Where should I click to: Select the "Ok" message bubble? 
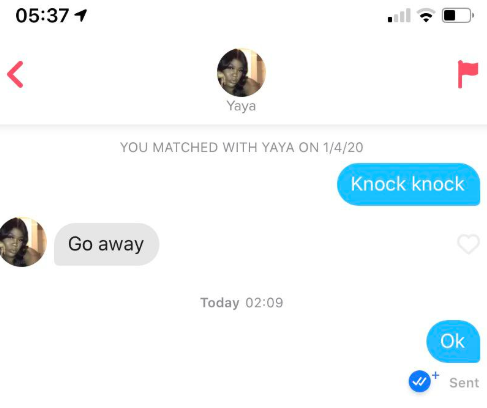pyautogui.click(x=453, y=341)
